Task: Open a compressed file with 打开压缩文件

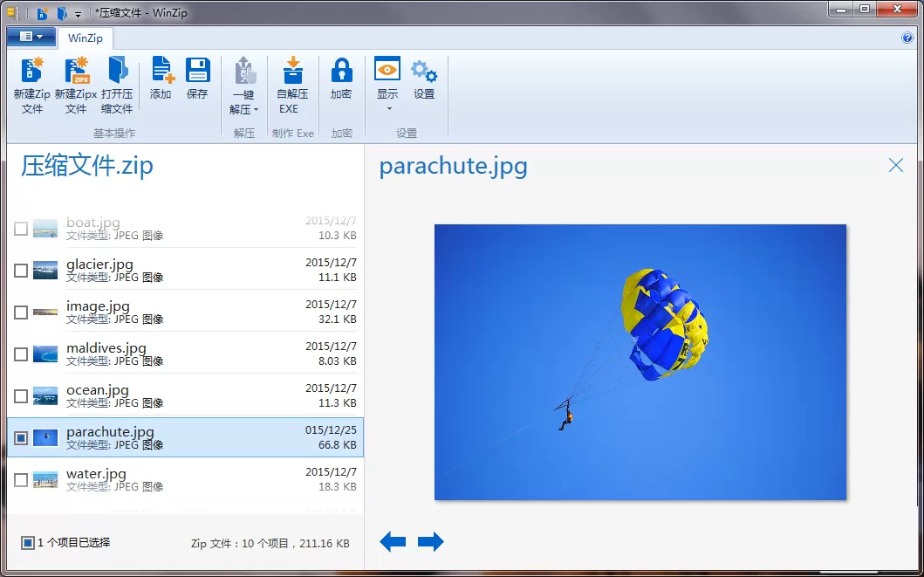Action: click(x=117, y=86)
